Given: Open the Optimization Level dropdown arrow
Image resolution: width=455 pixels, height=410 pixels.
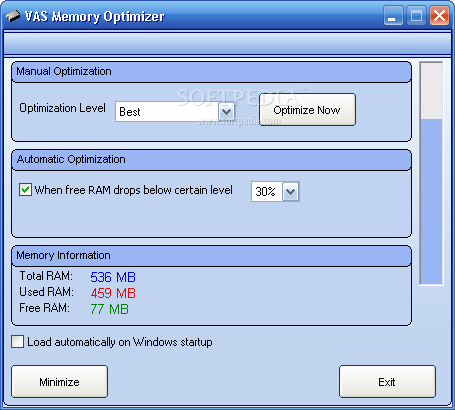Looking at the screenshot, I should click(226, 112).
